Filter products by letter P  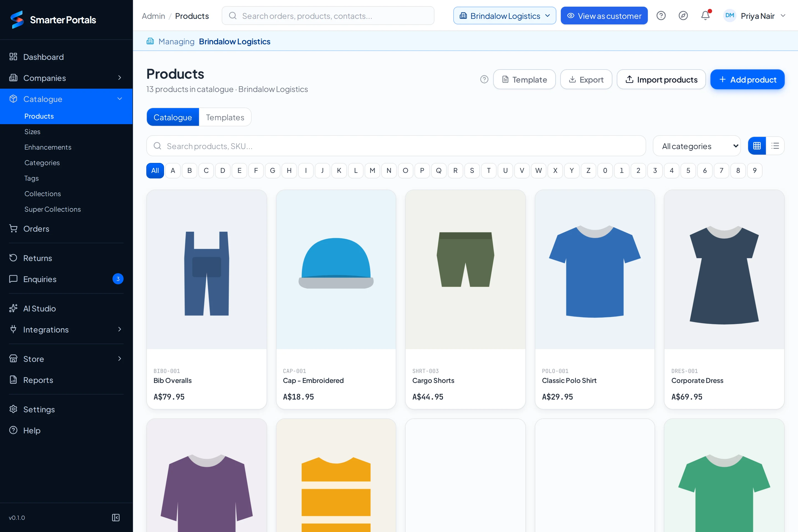[422, 170]
